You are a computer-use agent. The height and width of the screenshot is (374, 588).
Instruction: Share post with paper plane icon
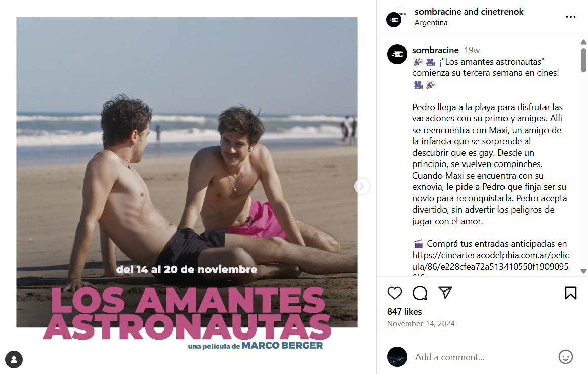point(445,293)
